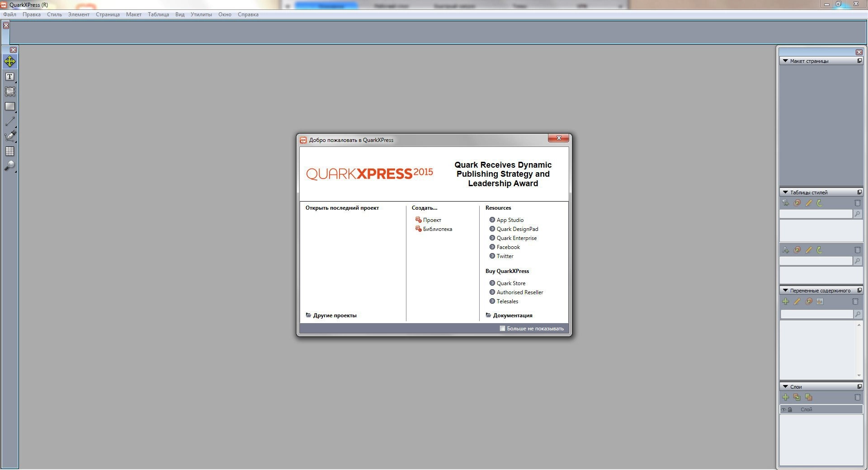Open the Макет menu in menu bar
This screenshot has height=470, width=868.
133,14
